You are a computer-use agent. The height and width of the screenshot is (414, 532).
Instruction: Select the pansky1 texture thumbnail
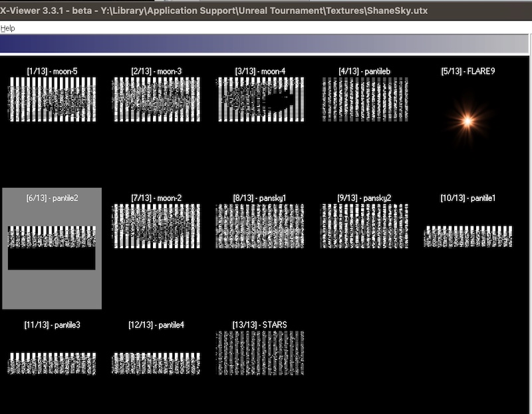tap(261, 226)
